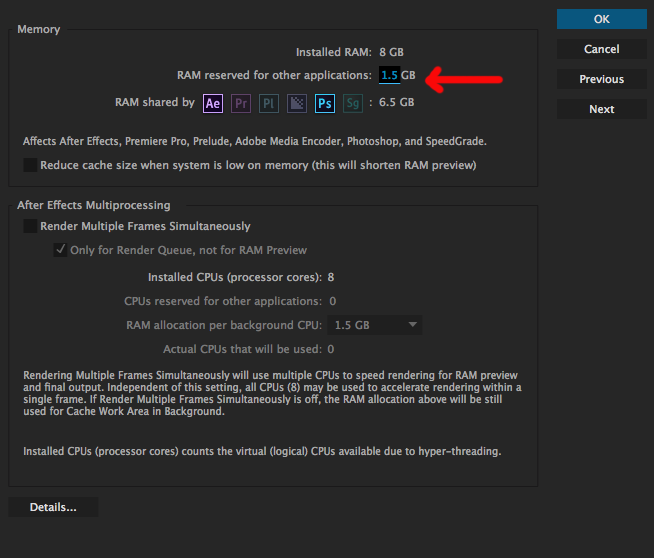Viewport: 654px width, 558px height.
Task: Click the OK button
Action: coord(601,19)
